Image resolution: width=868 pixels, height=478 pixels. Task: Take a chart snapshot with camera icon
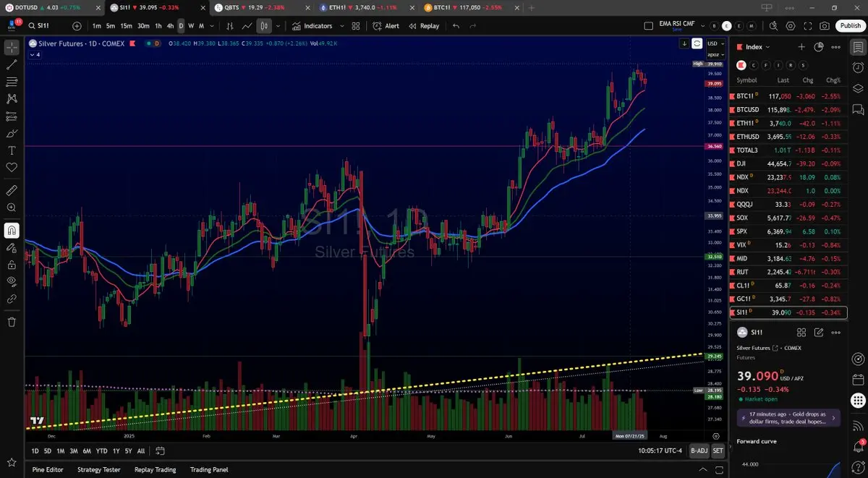coord(825,26)
